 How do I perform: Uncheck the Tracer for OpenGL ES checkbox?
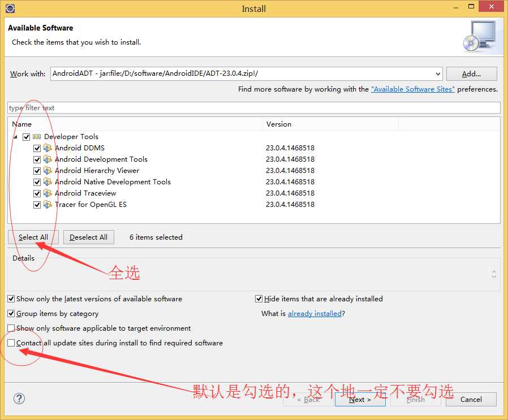37,205
